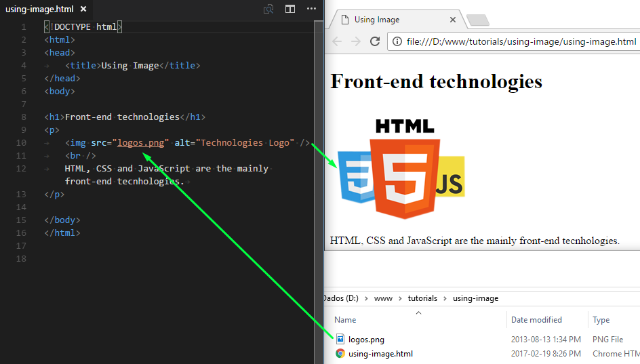Reload the page in the browser
The width and height of the screenshot is (640, 364).
coord(375,41)
